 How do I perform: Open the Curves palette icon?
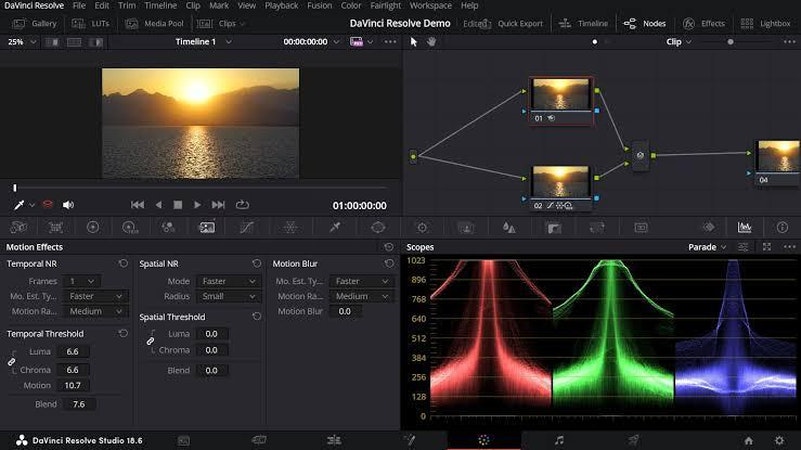coord(247,227)
